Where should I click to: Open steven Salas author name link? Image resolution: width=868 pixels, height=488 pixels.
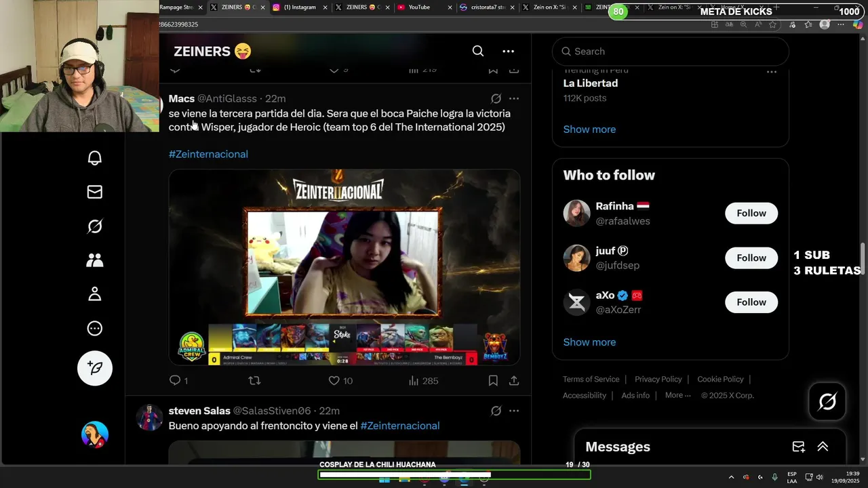[x=199, y=411]
